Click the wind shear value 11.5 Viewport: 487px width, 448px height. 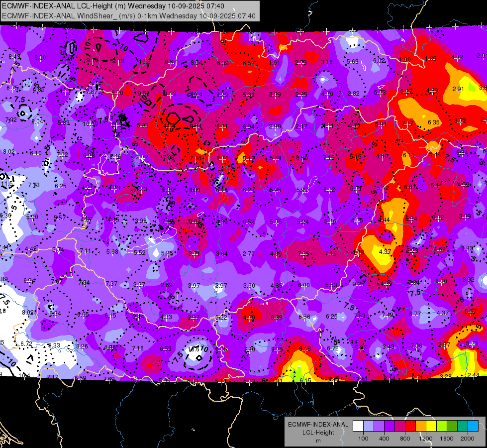coord(7,184)
